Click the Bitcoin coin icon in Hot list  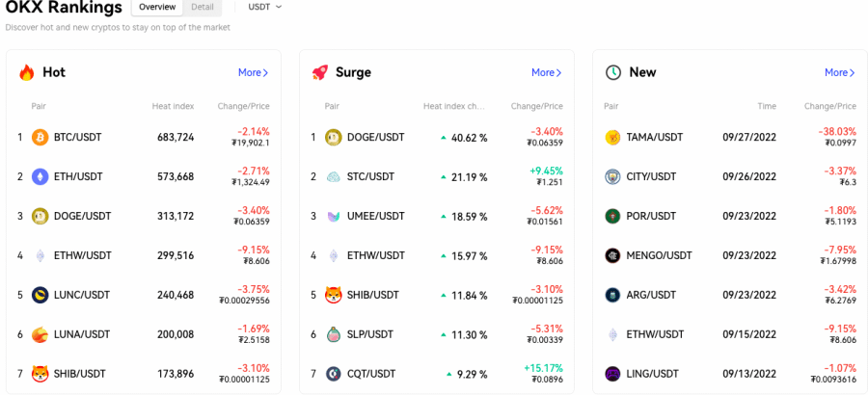click(40, 137)
